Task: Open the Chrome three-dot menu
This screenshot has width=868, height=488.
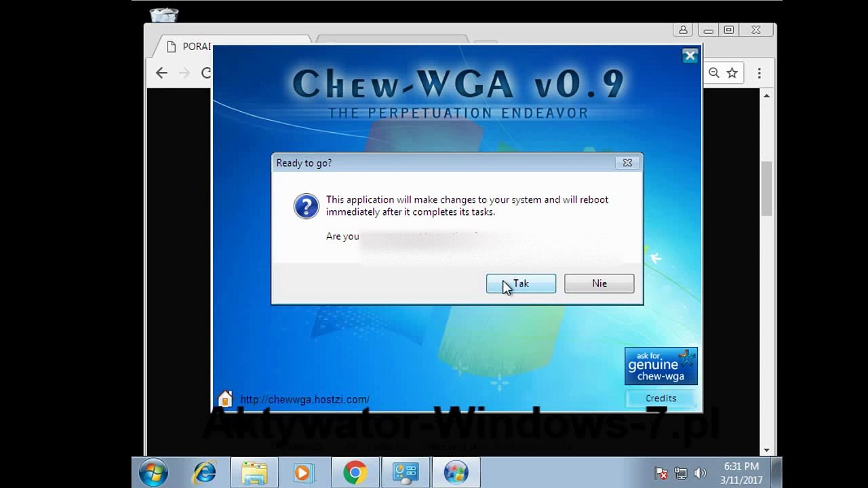Action: click(759, 73)
